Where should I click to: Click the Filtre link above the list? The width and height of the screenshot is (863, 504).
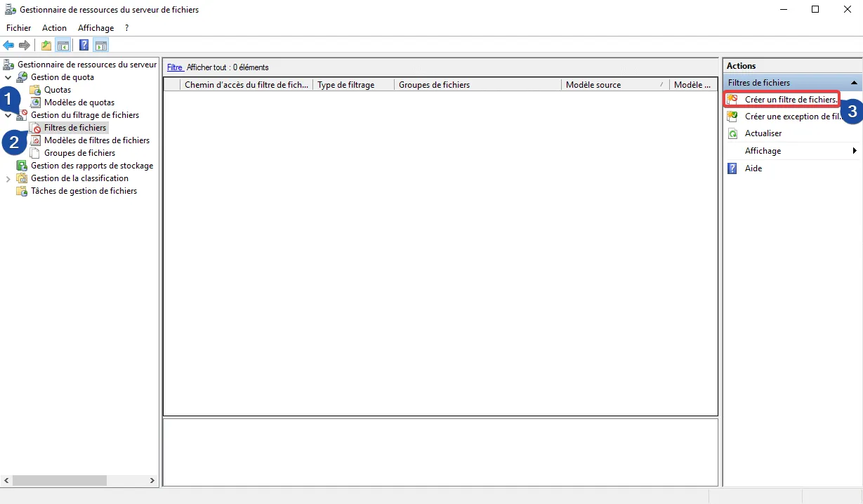pos(174,67)
